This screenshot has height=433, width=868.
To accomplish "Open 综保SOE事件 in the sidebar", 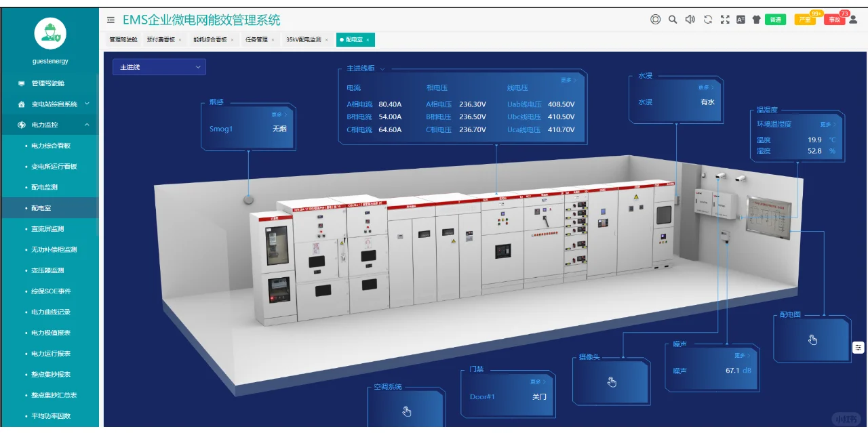I will (x=51, y=291).
